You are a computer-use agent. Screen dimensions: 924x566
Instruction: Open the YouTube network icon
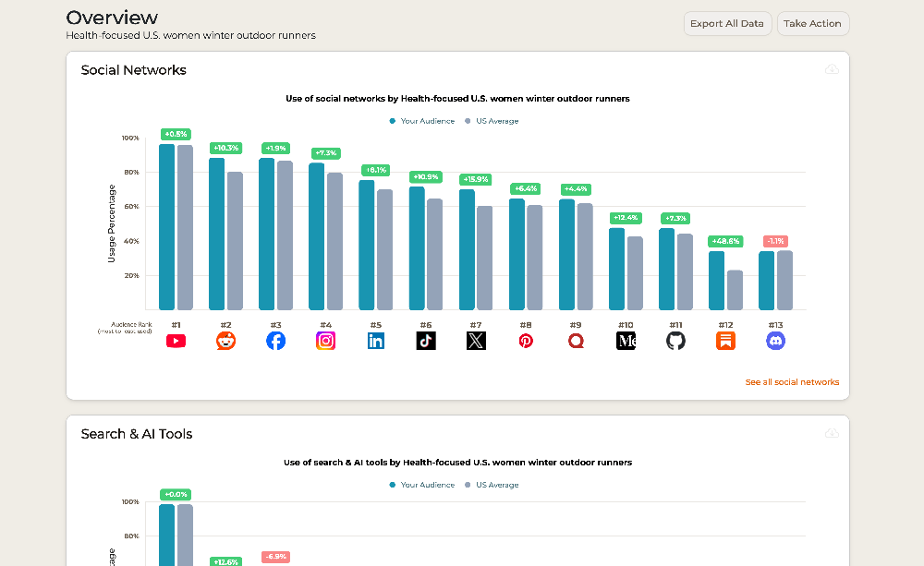(x=176, y=340)
